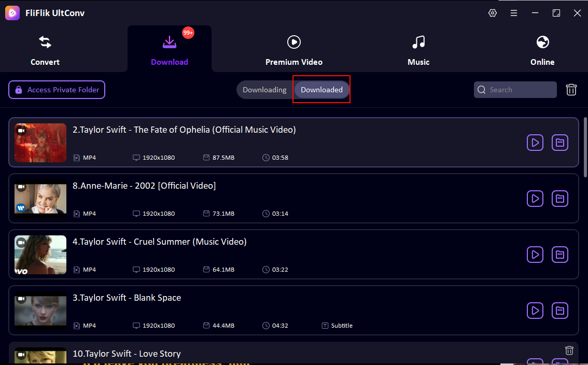Click The Fate of Ophelia thumbnail
The width and height of the screenshot is (588, 365).
click(40, 143)
